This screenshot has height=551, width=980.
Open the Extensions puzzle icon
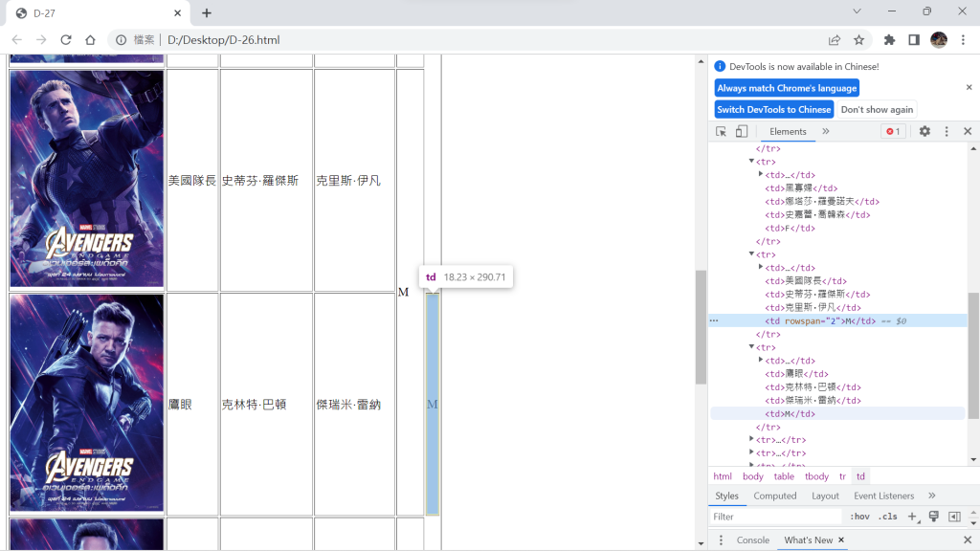pos(889,40)
